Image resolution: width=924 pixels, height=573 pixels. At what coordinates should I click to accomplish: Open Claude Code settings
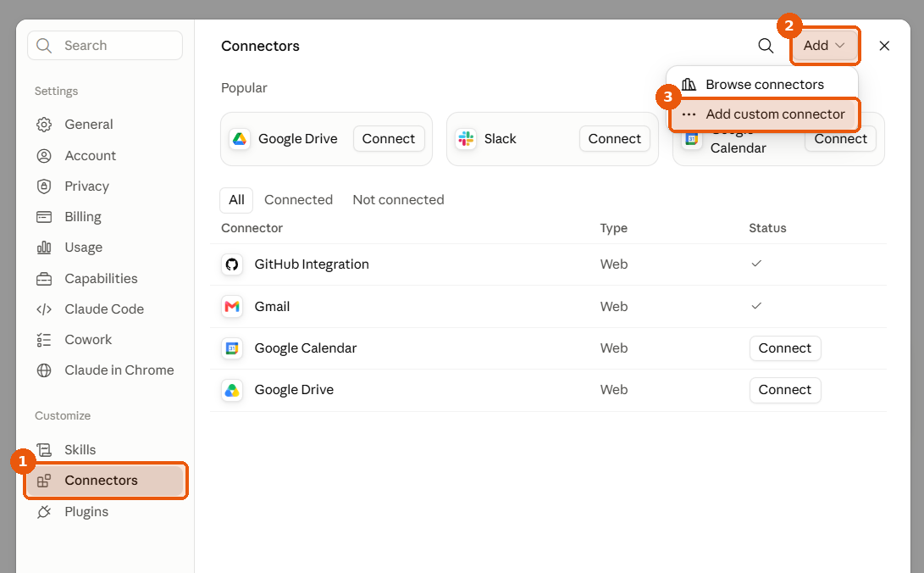pyautogui.click(x=105, y=309)
